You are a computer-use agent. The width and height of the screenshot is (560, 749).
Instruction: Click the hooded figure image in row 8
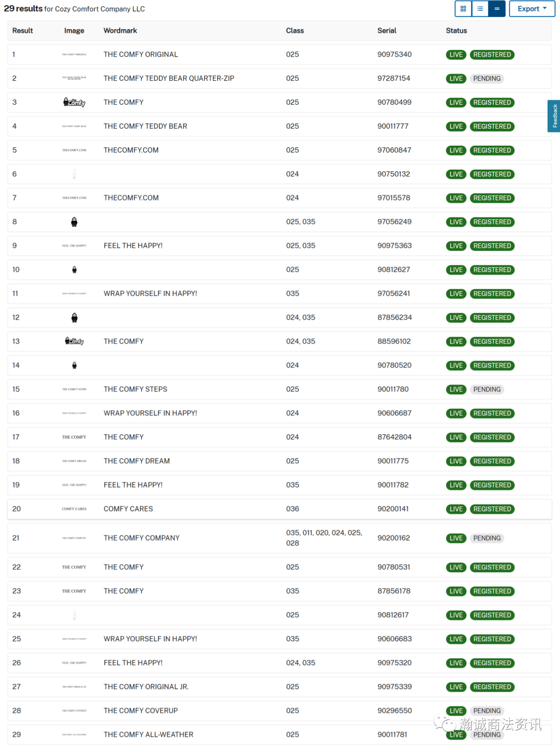coord(74,222)
